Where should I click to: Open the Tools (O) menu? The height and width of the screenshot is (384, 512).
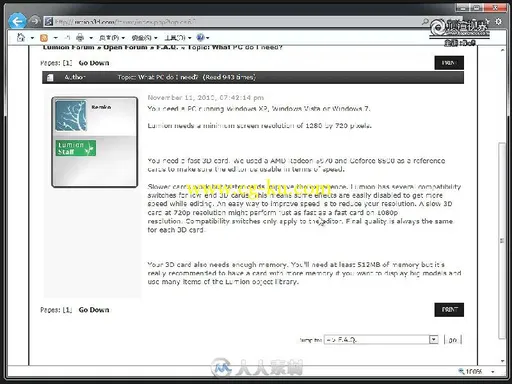click(x=178, y=38)
